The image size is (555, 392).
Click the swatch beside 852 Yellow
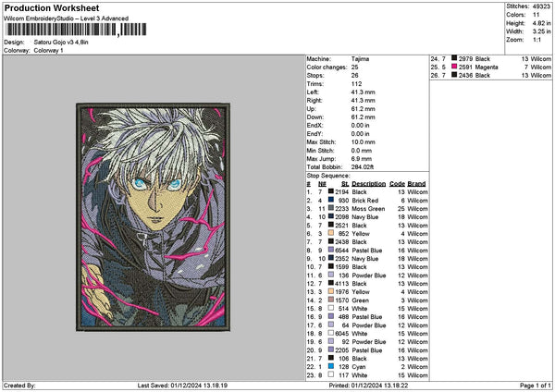coord(330,233)
